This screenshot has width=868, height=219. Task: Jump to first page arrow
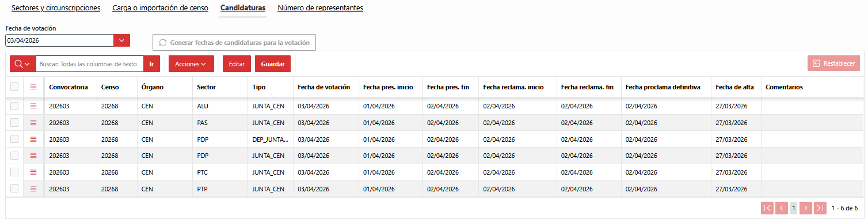tap(767, 208)
